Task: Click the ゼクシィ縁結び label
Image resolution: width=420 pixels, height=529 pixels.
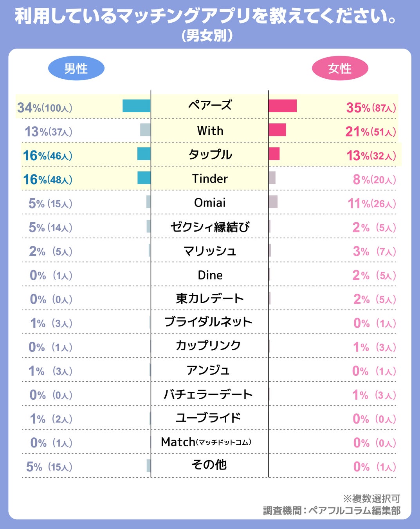Action: pyautogui.click(x=210, y=227)
